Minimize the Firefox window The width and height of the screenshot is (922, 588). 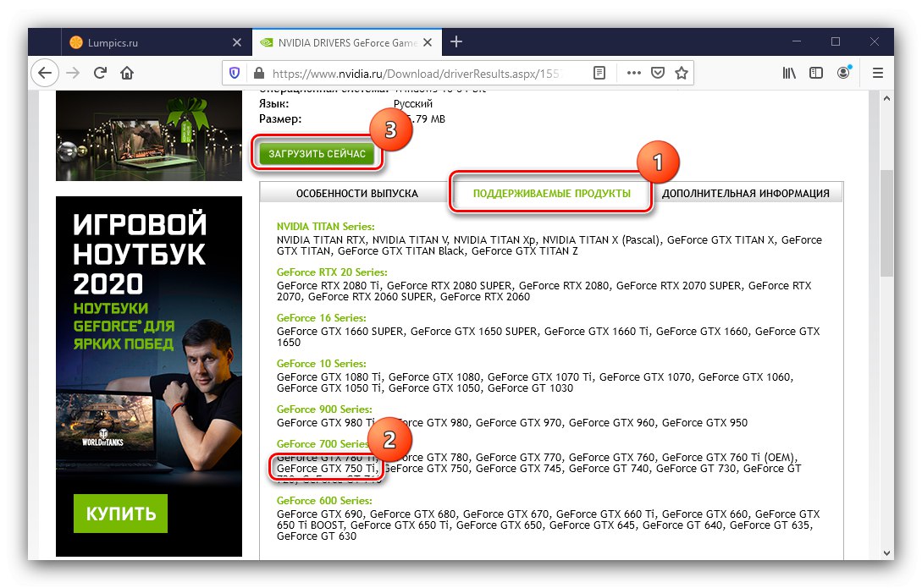(797, 41)
